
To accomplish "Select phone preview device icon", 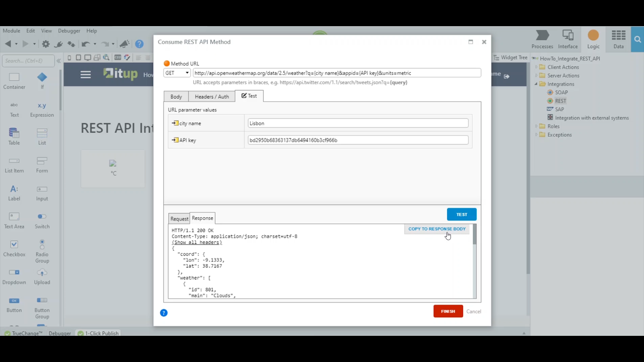I will pos(69,58).
